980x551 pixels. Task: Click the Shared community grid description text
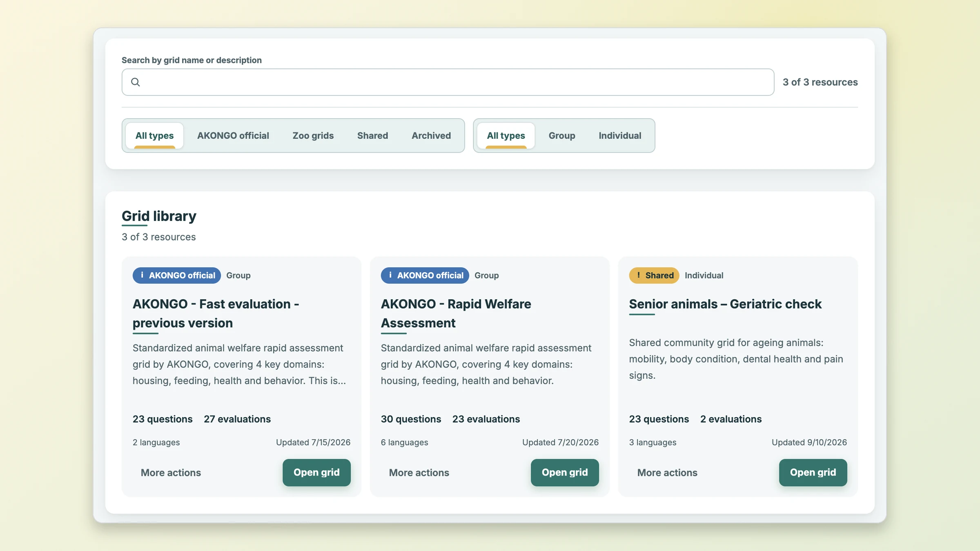click(x=735, y=359)
